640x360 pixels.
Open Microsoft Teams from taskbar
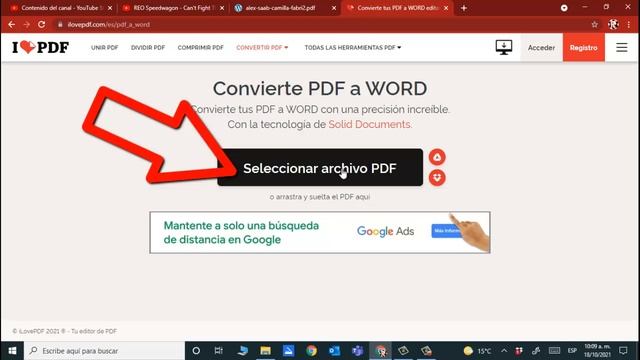[358, 351]
